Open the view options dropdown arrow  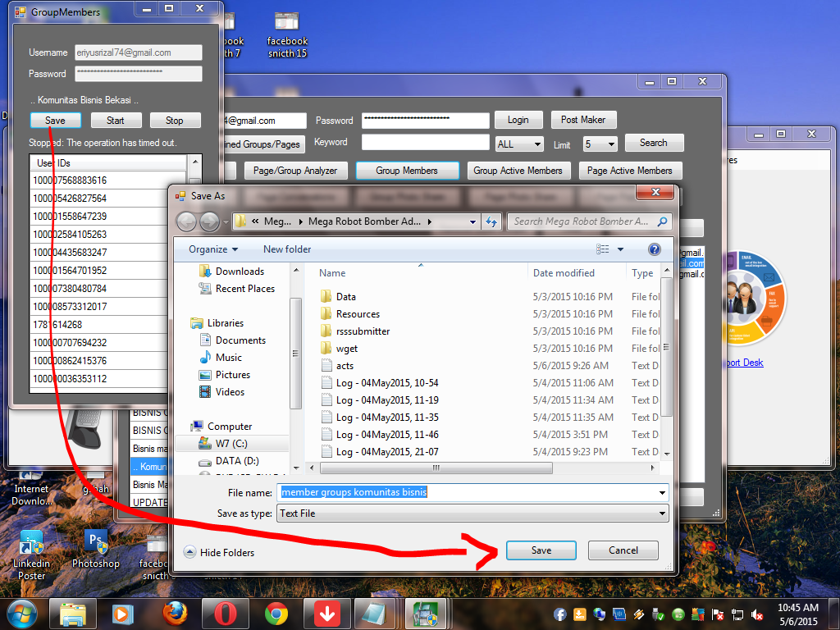click(620, 249)
